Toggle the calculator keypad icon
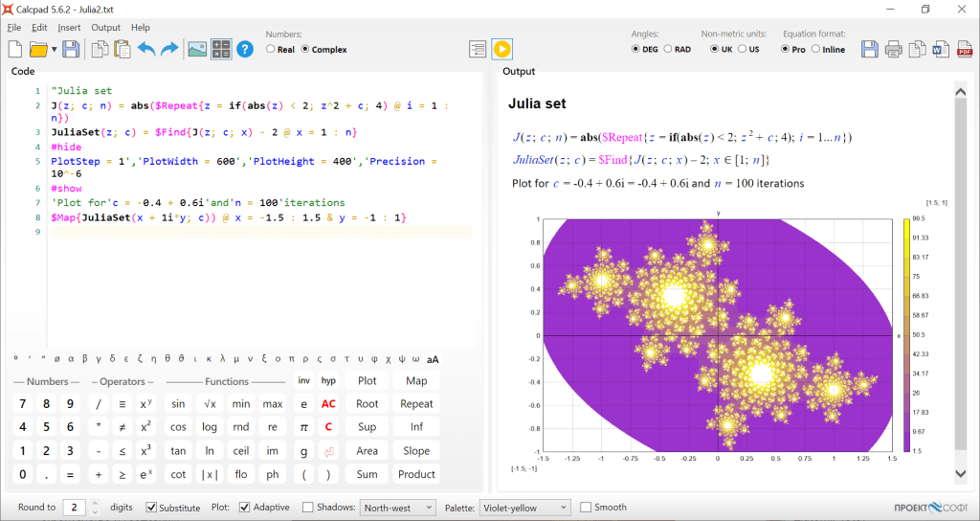The image size is (980, 521). pos(221,49)
